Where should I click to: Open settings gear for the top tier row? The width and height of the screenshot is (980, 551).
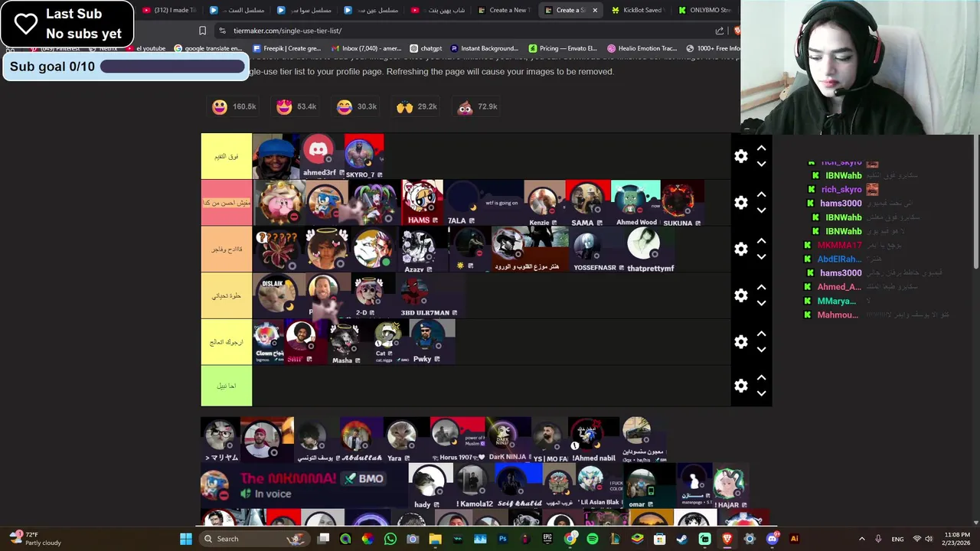click(741, 156)
